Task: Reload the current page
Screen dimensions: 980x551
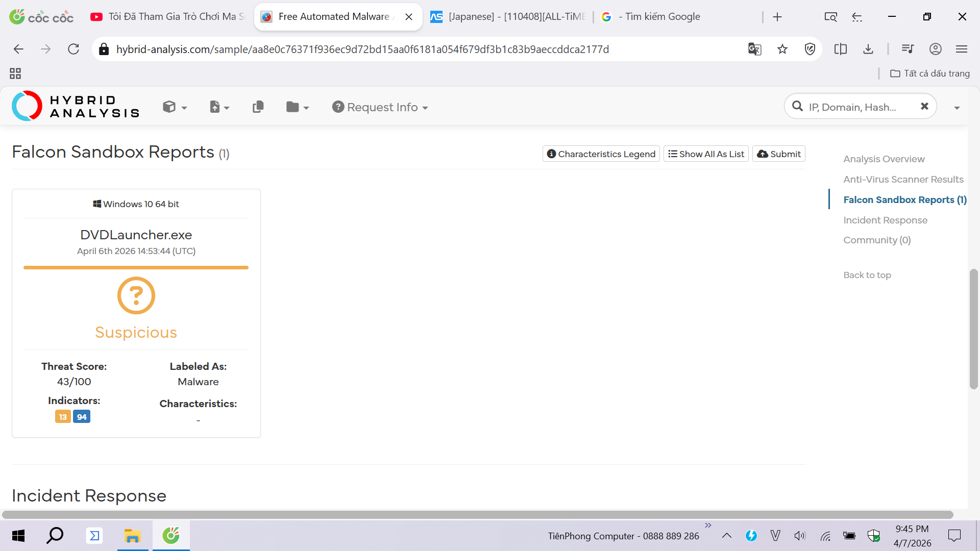Action: pyautogui.click(x=73, y=49)
